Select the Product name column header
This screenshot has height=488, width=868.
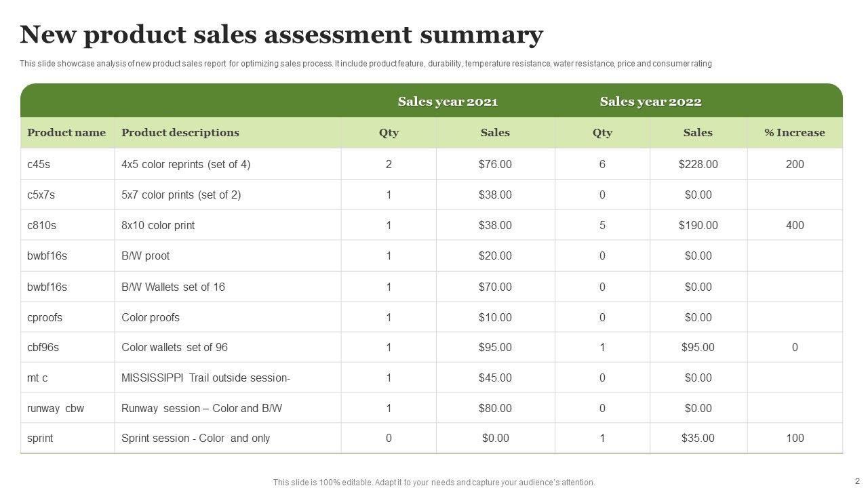point(66,133)
